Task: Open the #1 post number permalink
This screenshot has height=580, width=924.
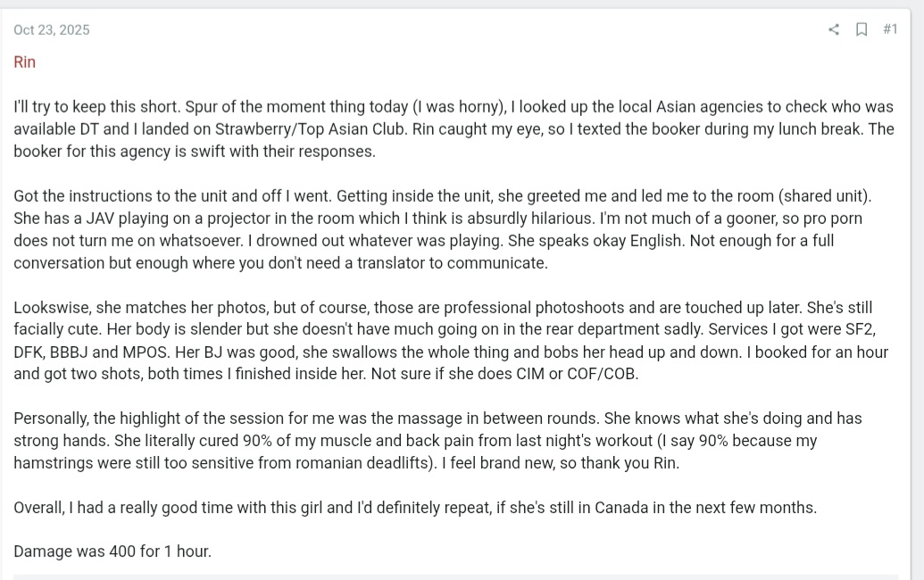Action: coord(889,29)
